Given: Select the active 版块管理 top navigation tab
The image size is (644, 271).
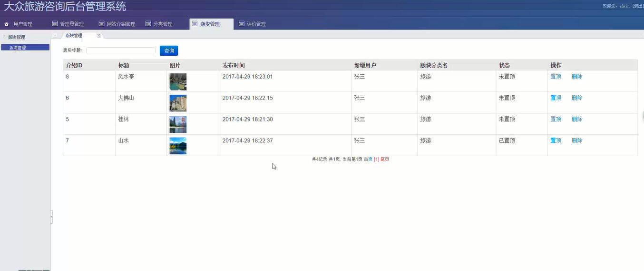Looking at the screenshot, I should [211, 24].
